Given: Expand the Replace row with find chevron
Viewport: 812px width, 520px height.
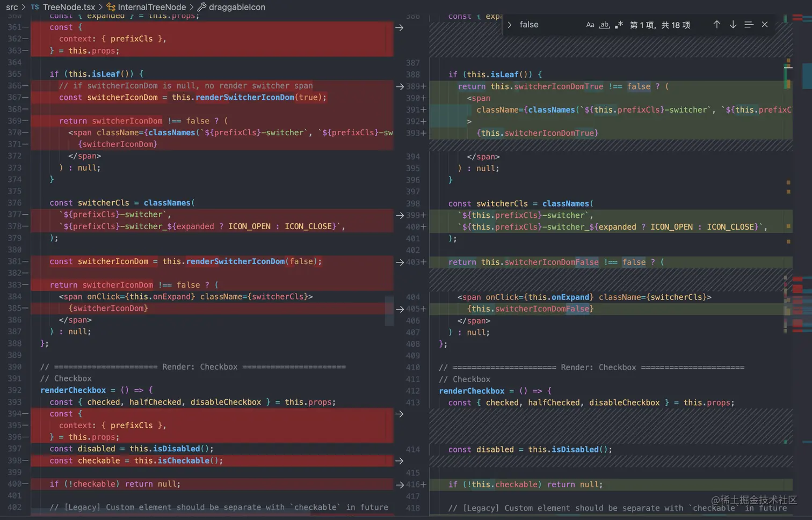Looking at the screenshot, I should point(510,25).
